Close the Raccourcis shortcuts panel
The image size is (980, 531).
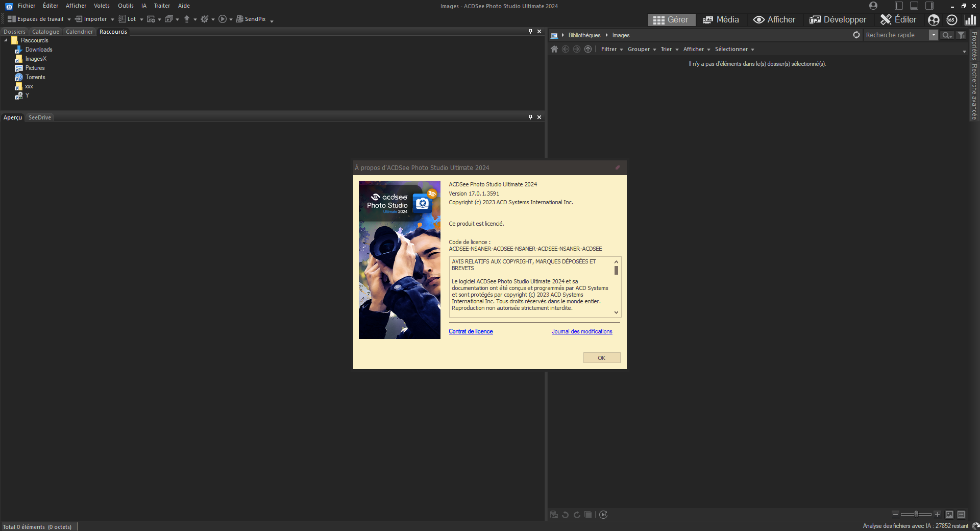pyautogui.click(x=539, y=31)
